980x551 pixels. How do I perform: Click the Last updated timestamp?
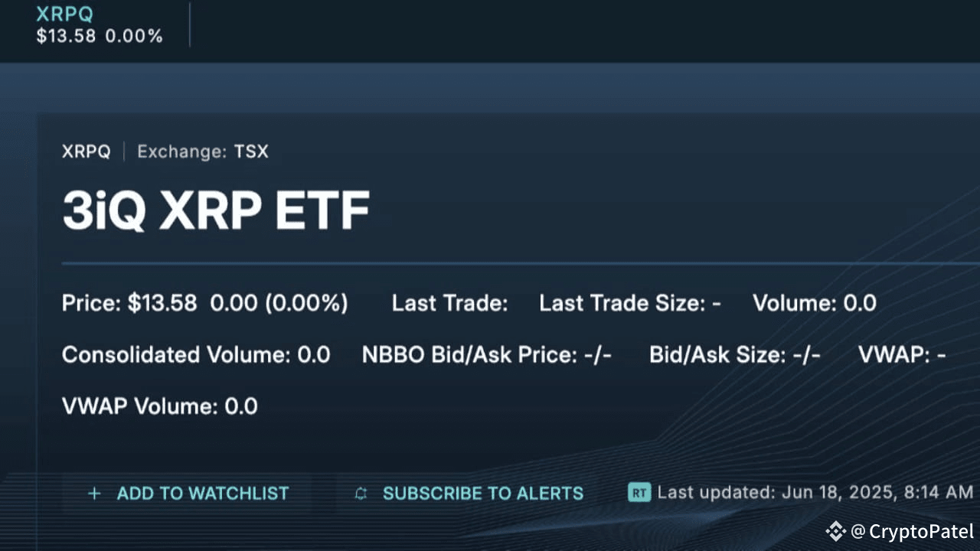pyautogui.click(x=815, y=492)
